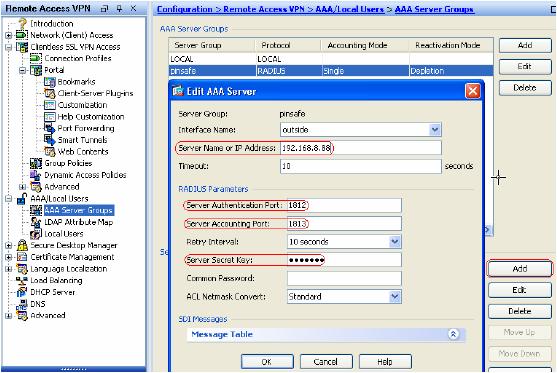The image size is (557, 373).
Task: Open the Port Forwarding icon
Action: click(x=50, y=128)
